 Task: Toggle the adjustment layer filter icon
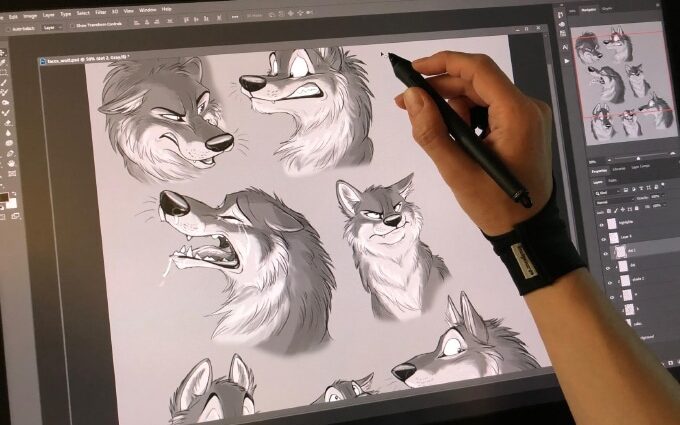(x=634, y=189)
